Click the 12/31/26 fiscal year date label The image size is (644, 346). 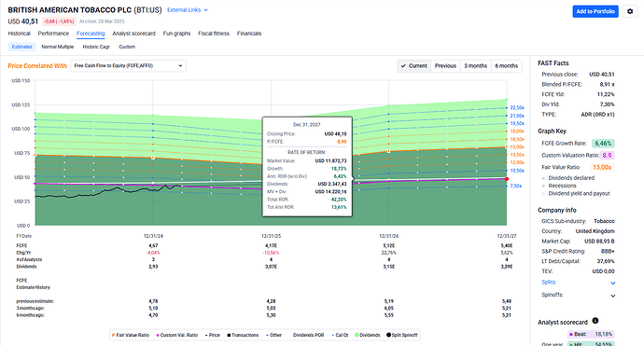tap(388, 236)
